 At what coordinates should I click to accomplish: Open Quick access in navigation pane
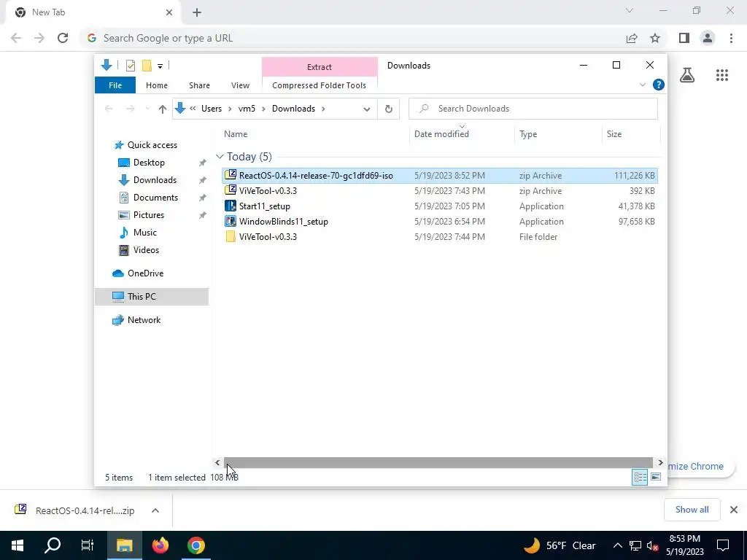(152, 145)
